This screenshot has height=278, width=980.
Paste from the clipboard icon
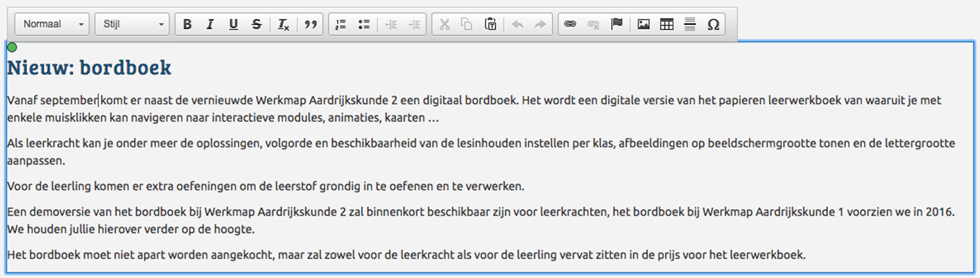pyautogui.click(x=491, y=24)
